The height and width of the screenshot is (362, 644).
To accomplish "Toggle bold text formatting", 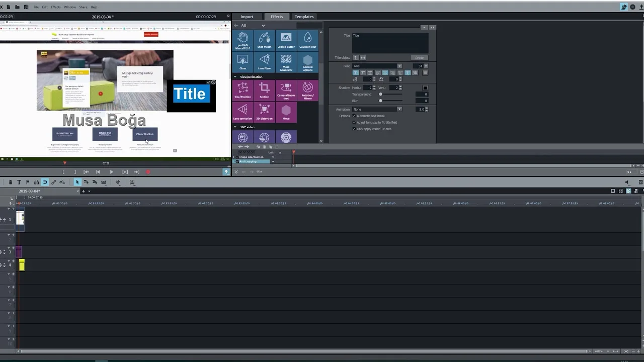I will pos(355,73).
